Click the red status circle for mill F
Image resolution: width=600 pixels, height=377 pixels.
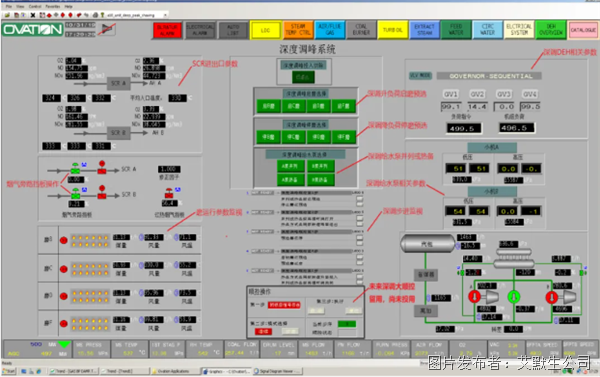(x=64, y=323)
